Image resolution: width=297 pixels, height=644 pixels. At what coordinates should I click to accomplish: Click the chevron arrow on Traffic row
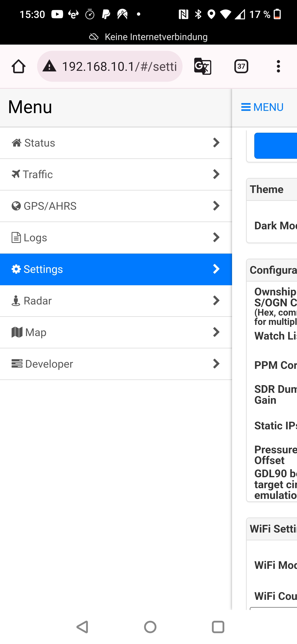point(216,174)
